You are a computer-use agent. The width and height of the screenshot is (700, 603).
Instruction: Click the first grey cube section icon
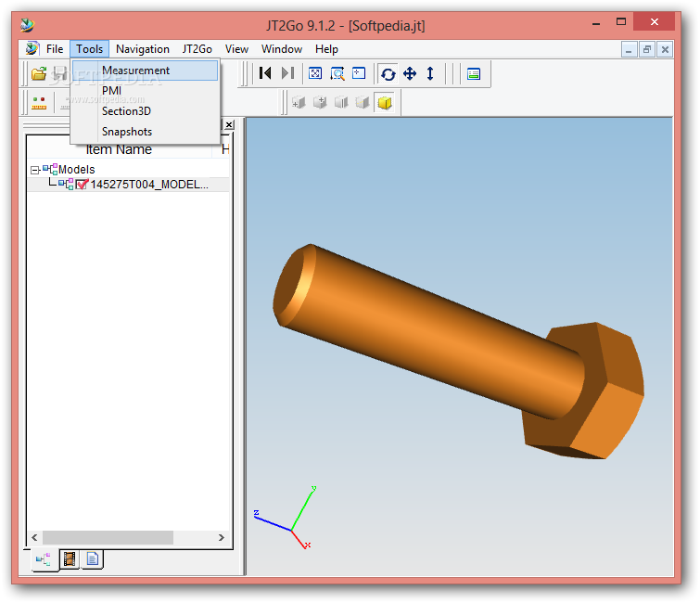click(299, 103)
